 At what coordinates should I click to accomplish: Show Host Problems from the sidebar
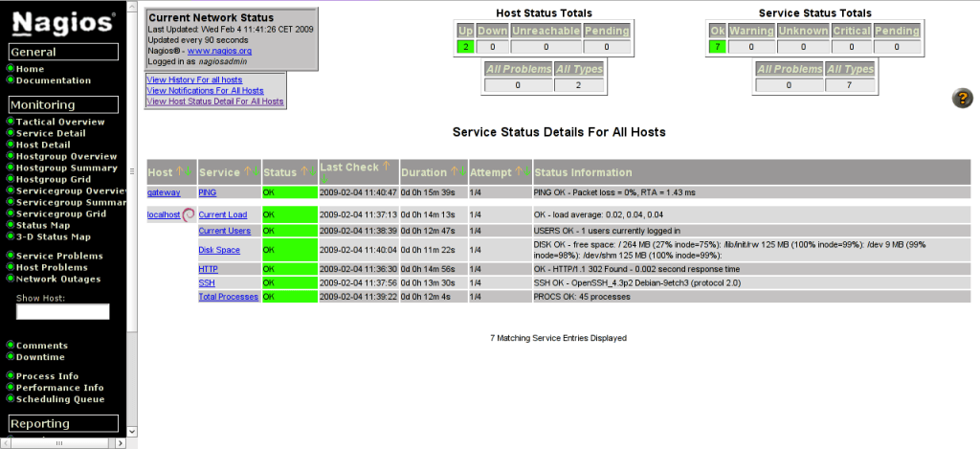tap(52, 267)
